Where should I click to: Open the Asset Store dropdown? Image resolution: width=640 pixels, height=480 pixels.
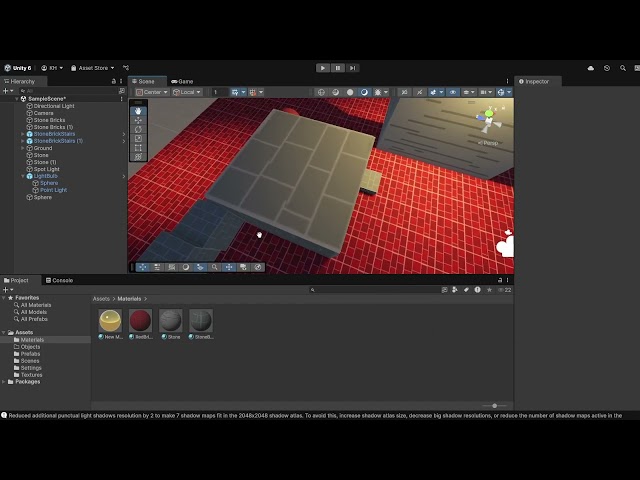tap(93, 68)
